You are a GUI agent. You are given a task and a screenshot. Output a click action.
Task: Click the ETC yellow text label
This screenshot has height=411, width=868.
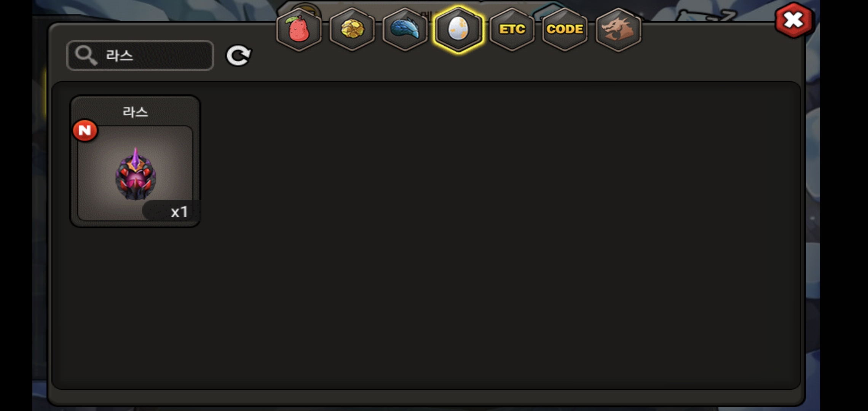pyautogui.click(x=512, y=29)
